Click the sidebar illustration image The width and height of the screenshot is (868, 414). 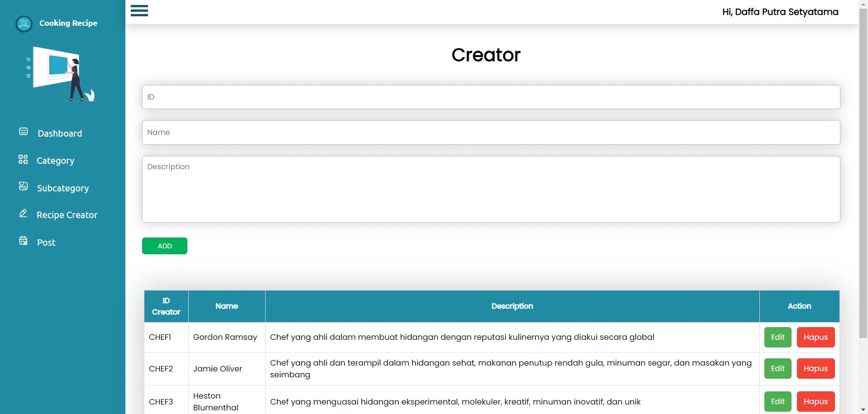pos(62,74)
